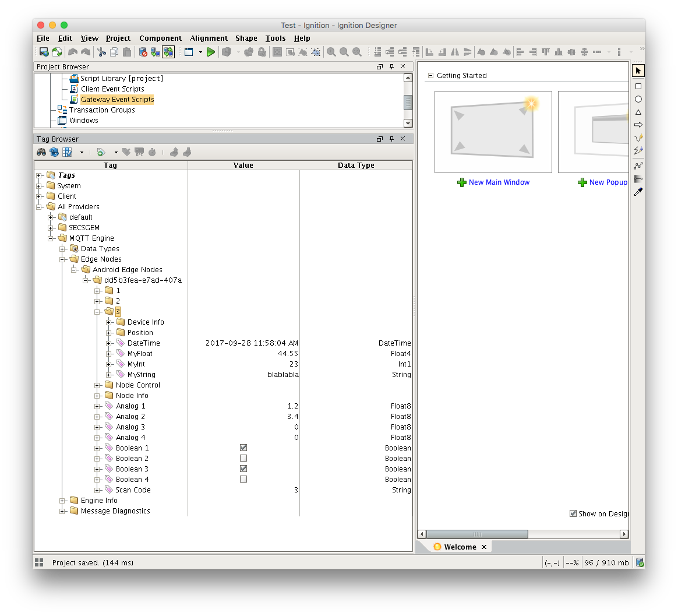Select the Transaction Groups node
Screen dimensions: 678x616
pyautogui.click(x=102, y=110)
